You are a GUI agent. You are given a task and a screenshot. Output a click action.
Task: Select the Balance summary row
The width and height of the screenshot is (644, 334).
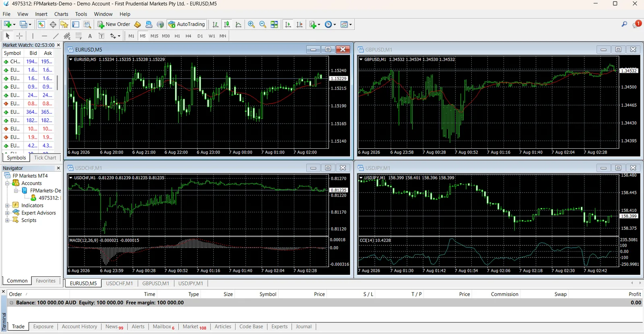[325, 303]
